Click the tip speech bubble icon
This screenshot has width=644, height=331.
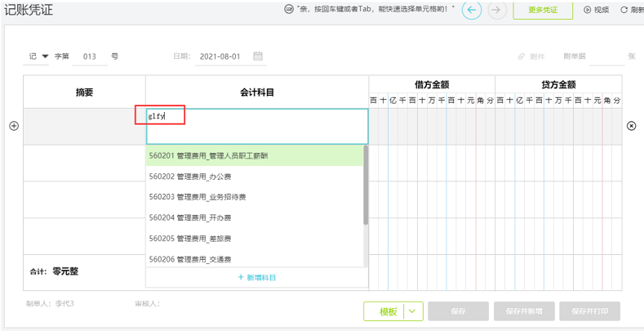tap(289, 9)
